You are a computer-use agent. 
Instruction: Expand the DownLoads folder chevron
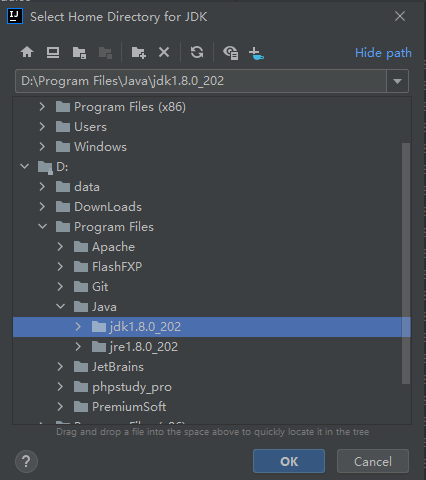click(42, 207)
